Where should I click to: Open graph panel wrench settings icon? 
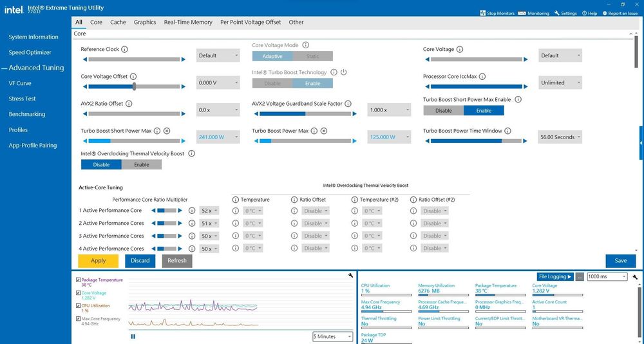[351, 276]
